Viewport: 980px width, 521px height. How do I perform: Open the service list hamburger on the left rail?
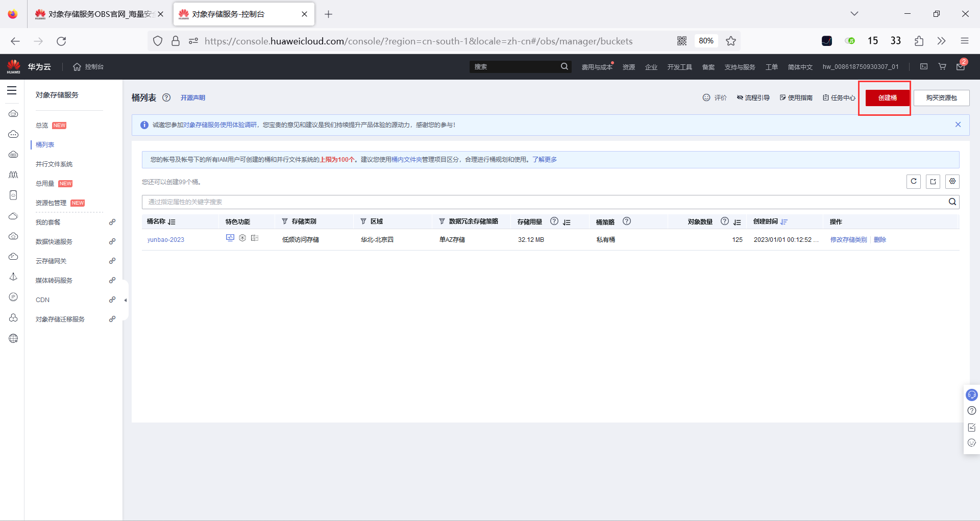[x=12, y=91]
